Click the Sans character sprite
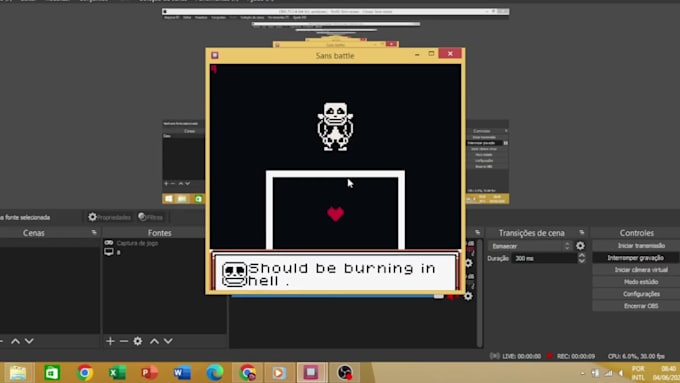Viewport: 680px width, 383px height. (x=335, y=126)
